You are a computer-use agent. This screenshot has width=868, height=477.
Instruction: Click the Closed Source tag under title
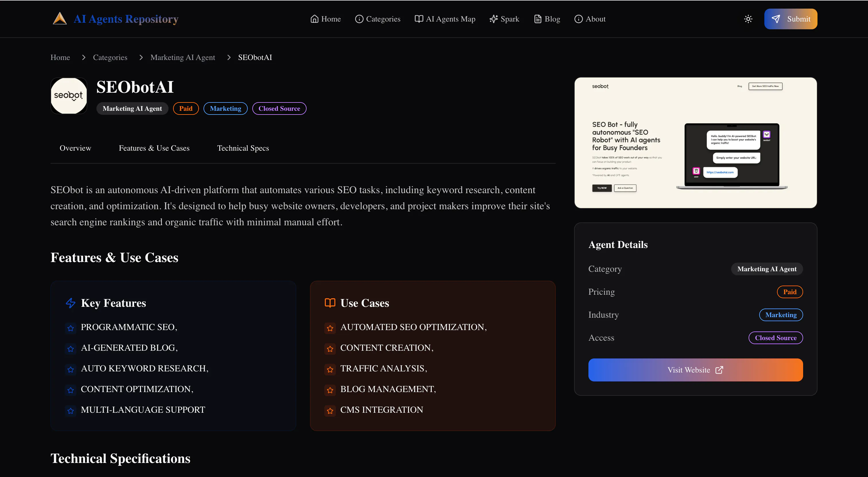pyautogui.click(x=279, y=108)
